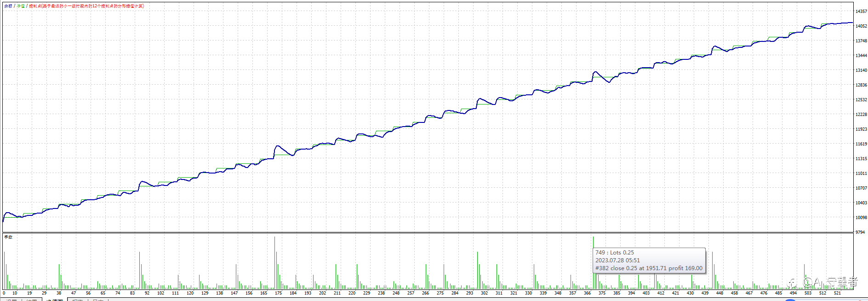Click trade number 92 on the bottom axis

[147, 293]
